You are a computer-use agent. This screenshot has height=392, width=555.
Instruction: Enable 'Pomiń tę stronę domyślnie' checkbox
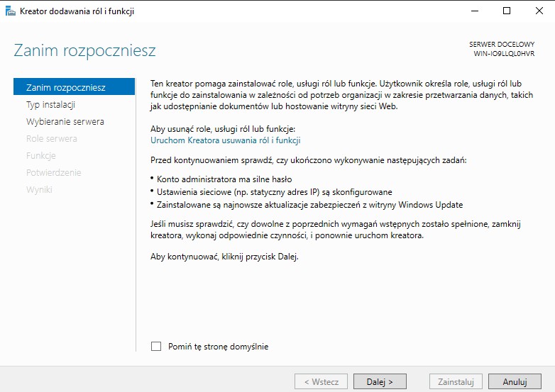pos(156,347)
